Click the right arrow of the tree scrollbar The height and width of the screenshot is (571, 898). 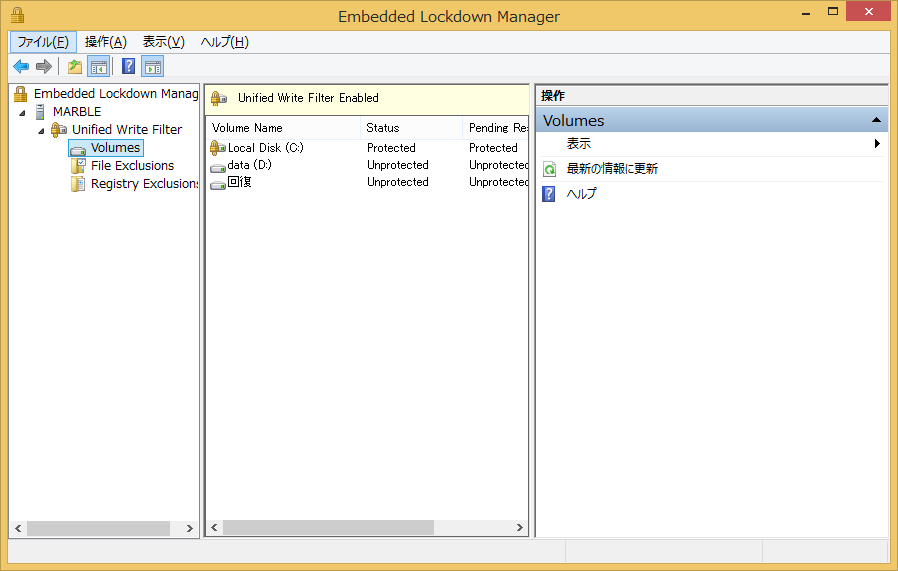[190, 528]
